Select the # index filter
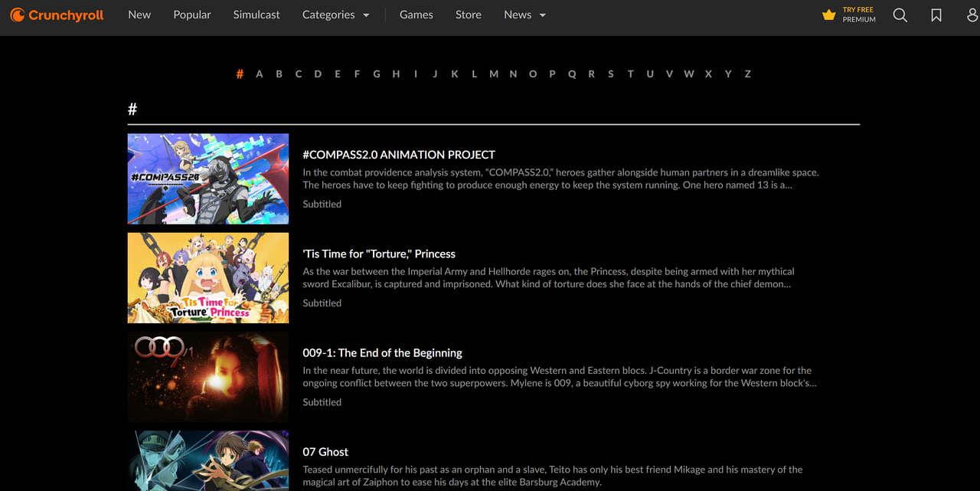Screen dimensions: 980x491 (x=240, y=74)
